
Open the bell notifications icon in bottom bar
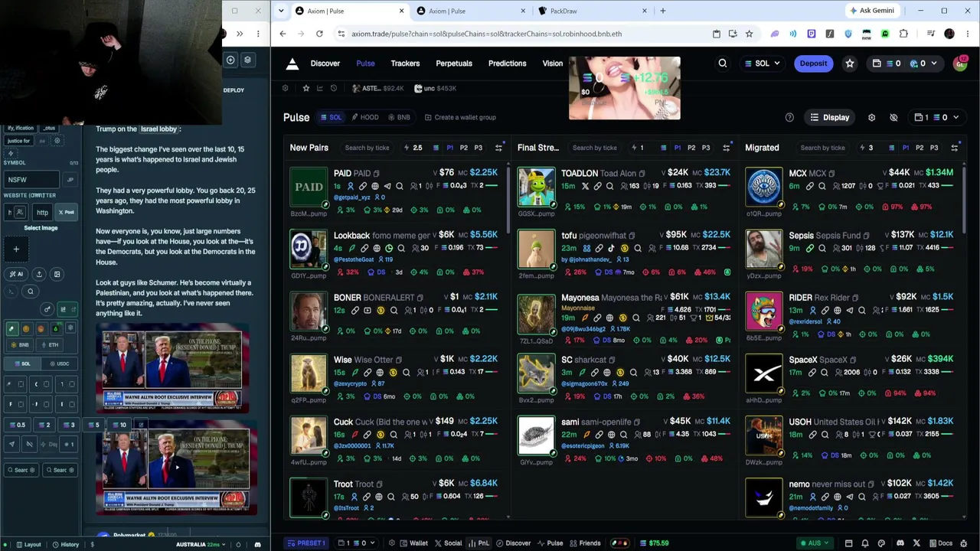864,543
